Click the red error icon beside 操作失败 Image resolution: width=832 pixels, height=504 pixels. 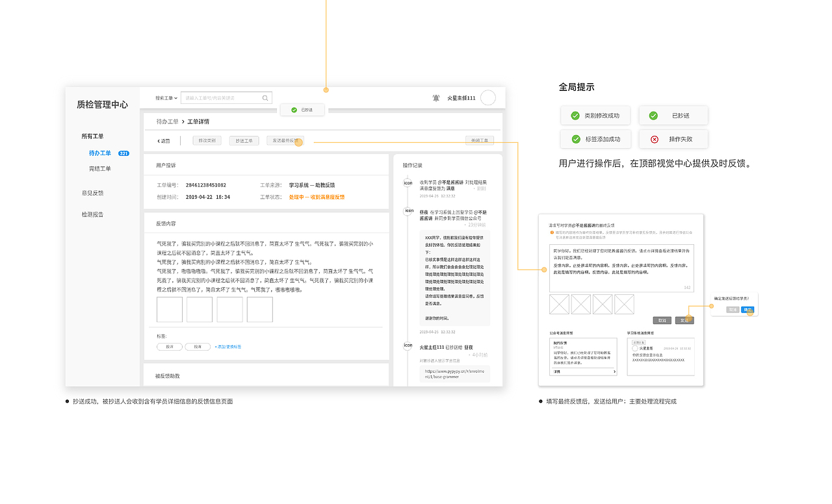(x=655, y=139)
